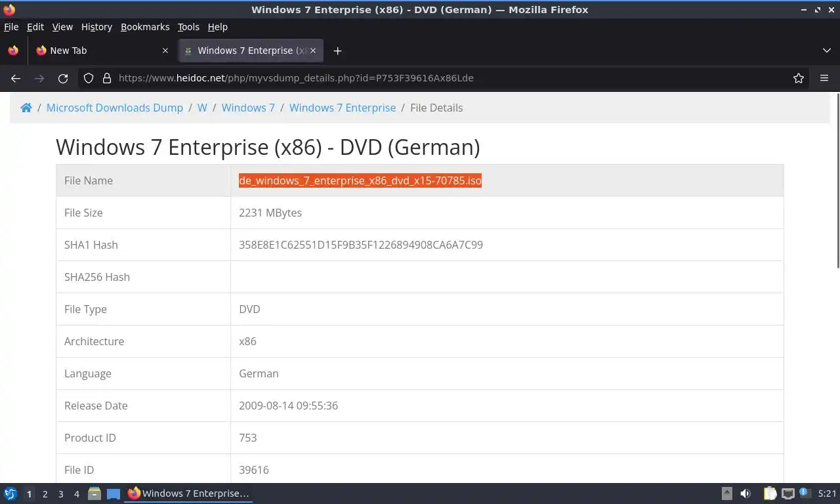The width and height of the screenshot is (840, 504).
Task: Open the volume speaker tray icon
Action: click(745, 493)
